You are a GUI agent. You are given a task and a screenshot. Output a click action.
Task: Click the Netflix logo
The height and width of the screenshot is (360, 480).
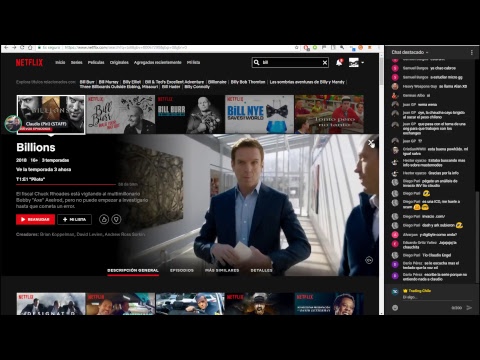click(x=29, y=62)
